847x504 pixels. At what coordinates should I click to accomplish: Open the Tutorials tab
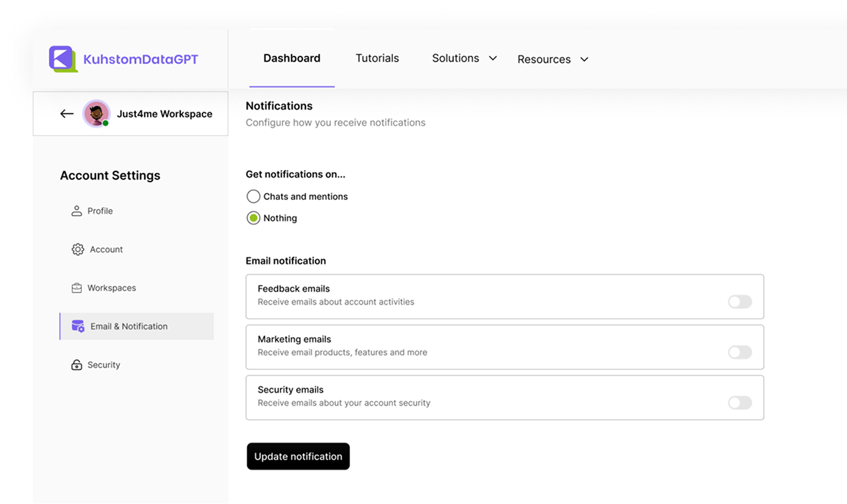point(377,58)
